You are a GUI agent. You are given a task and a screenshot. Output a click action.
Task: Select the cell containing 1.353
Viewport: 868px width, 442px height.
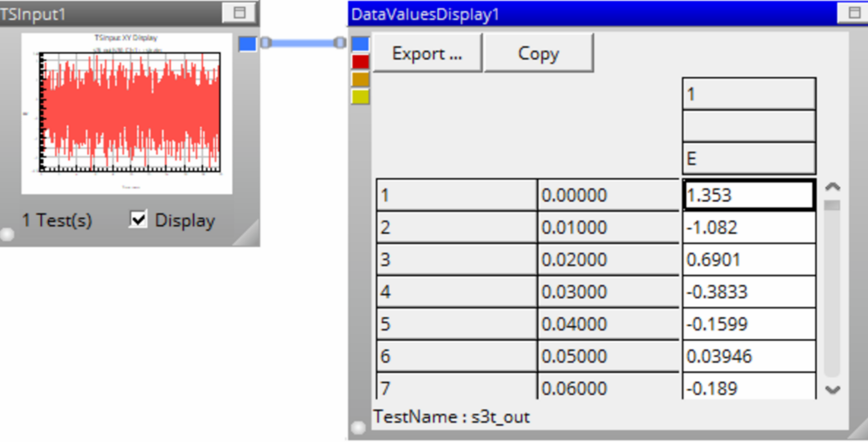tap(749, 195)
